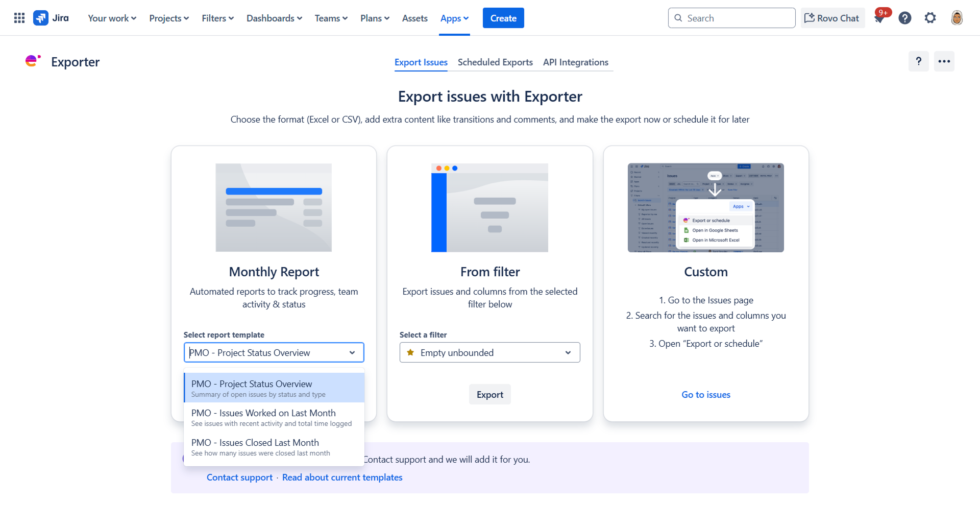Choose PMO - Issues Closed Last Month
This screenshot has width=980, height=527.
click(274, 447)
